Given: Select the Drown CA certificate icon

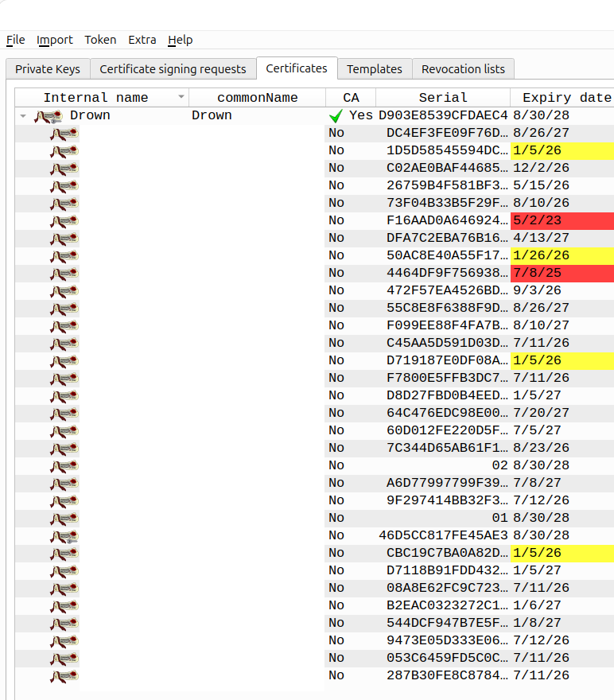Looking at the screenshot, I should (x=49, y=116).
